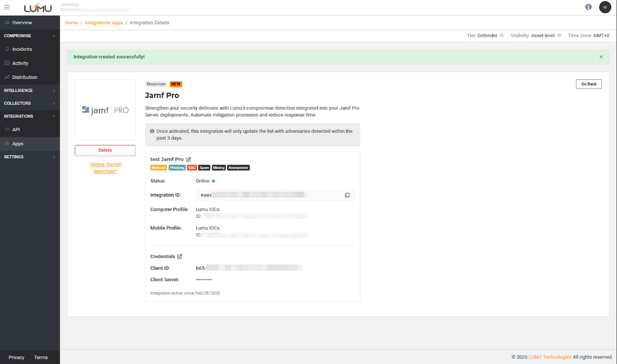
Task: Go to Apps under Integrations
Action: click(x=18, y=144)
